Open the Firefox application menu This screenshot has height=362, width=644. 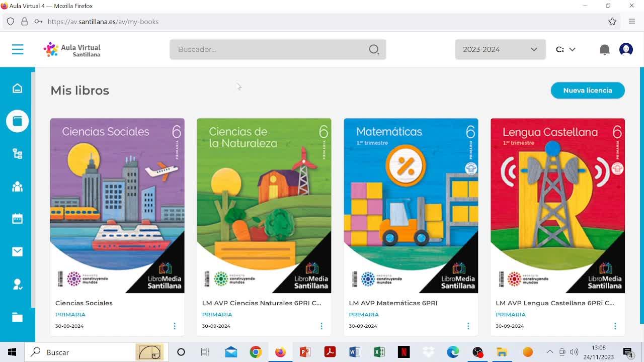[x=632, y=22]
